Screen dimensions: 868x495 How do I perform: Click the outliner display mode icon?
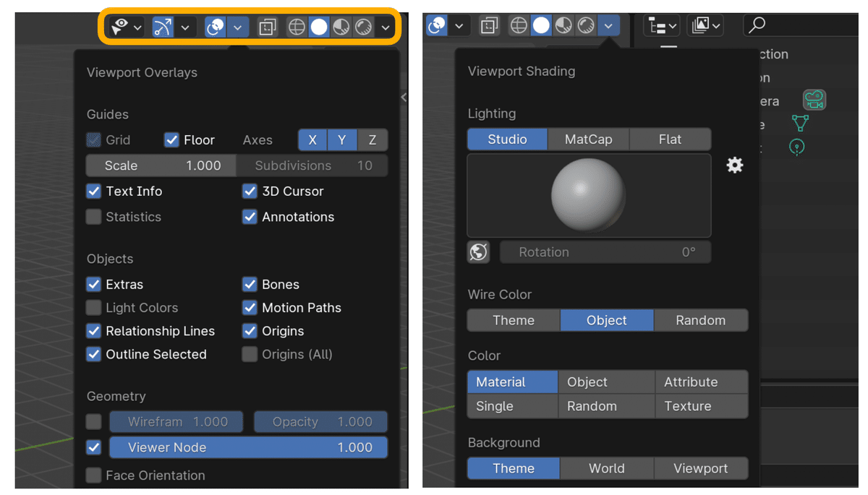pos(658,26)
